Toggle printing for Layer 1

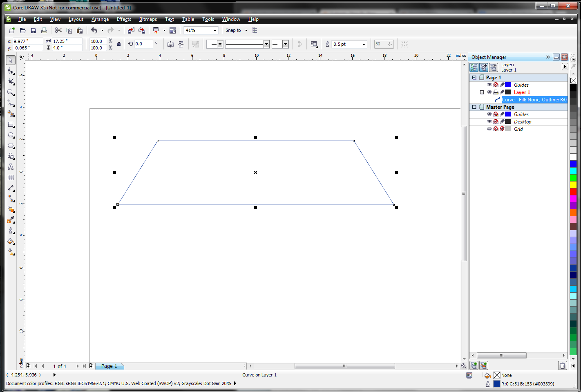point(496,92)
